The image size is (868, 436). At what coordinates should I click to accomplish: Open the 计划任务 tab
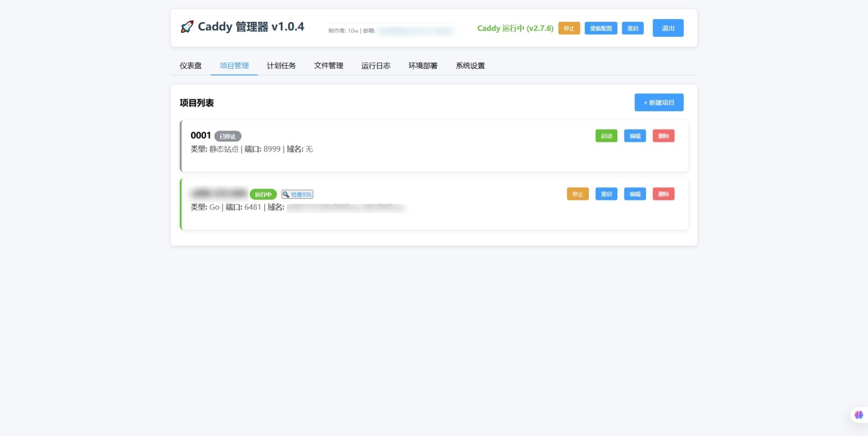coord(281,66)
